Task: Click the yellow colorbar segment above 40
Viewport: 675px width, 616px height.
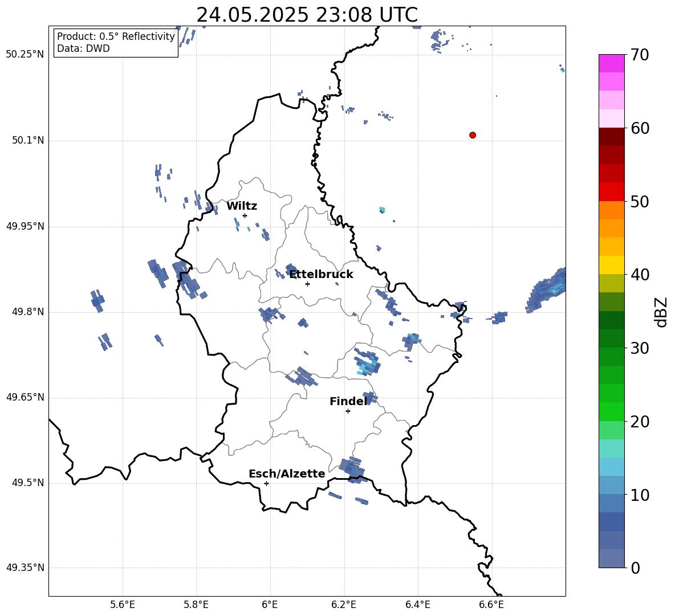Action: (x=612, y=265)
